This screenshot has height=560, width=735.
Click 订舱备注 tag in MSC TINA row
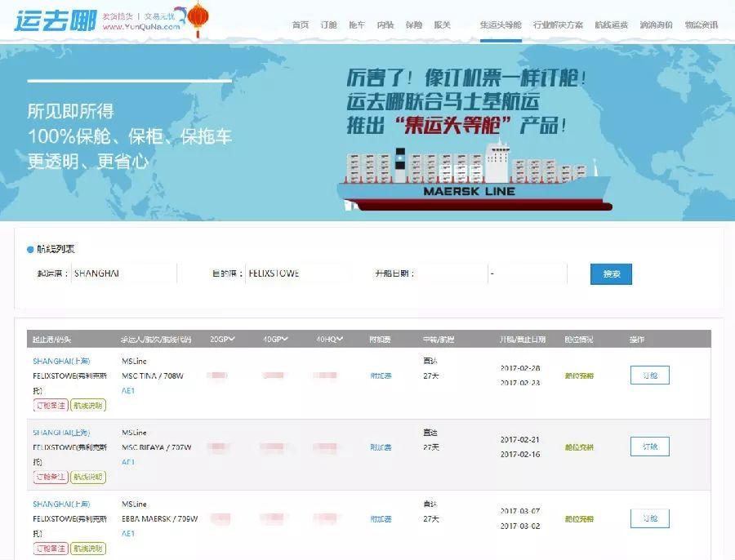[51, 406]
